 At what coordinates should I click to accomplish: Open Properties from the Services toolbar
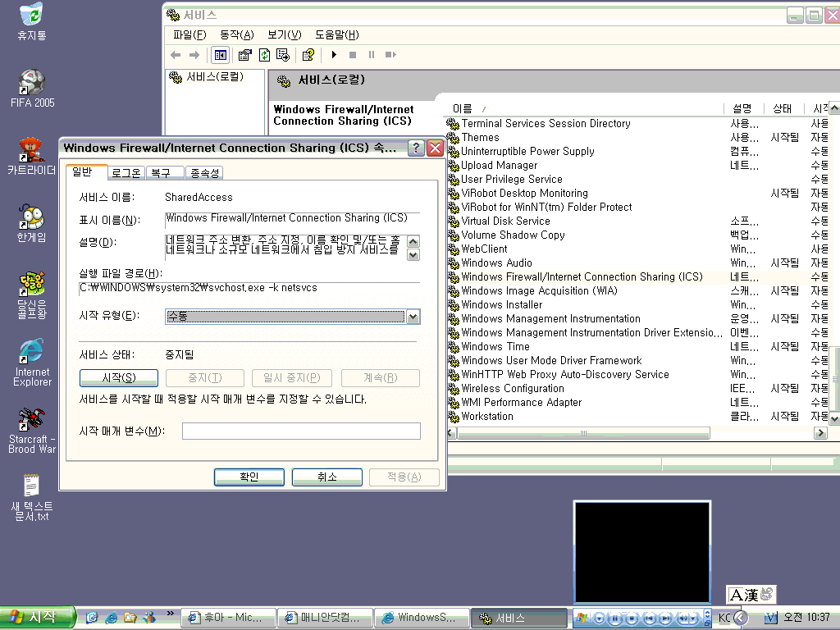click(x=244, y=55)
